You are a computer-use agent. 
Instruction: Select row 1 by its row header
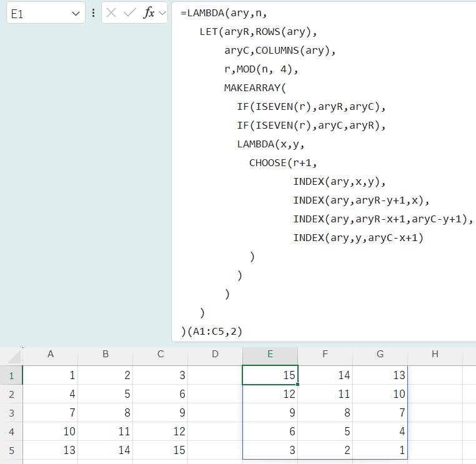tap(11, 375)
